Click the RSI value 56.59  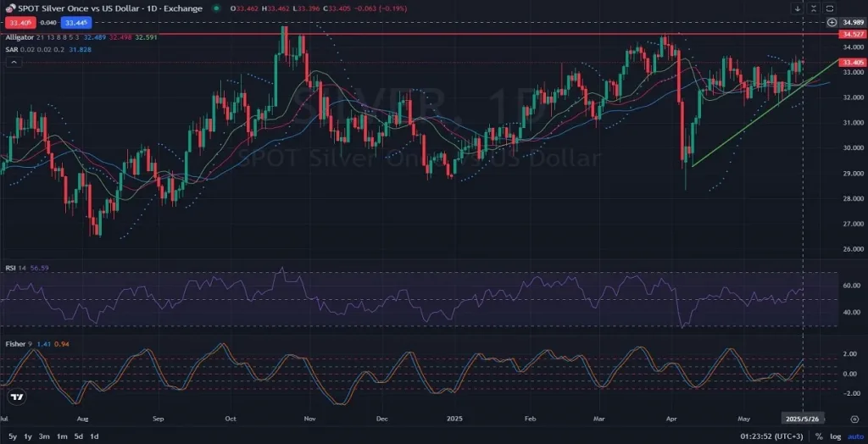(40, 268)
